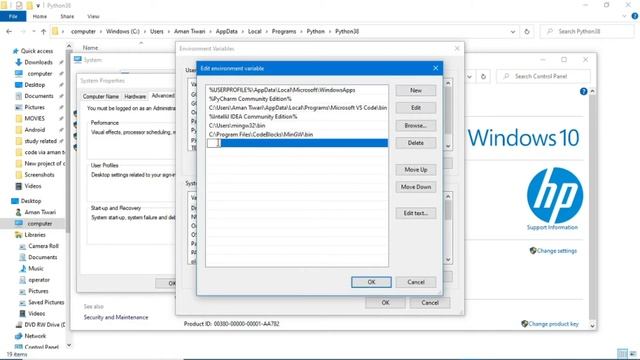Click Change settings link in System window
Screen dimensions: 640x360
coord(556,251)
